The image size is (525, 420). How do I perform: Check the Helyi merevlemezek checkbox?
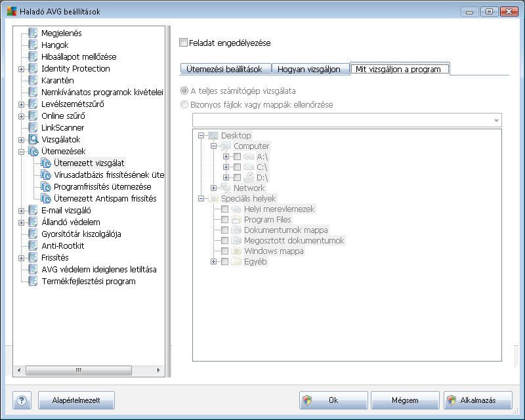224,209
